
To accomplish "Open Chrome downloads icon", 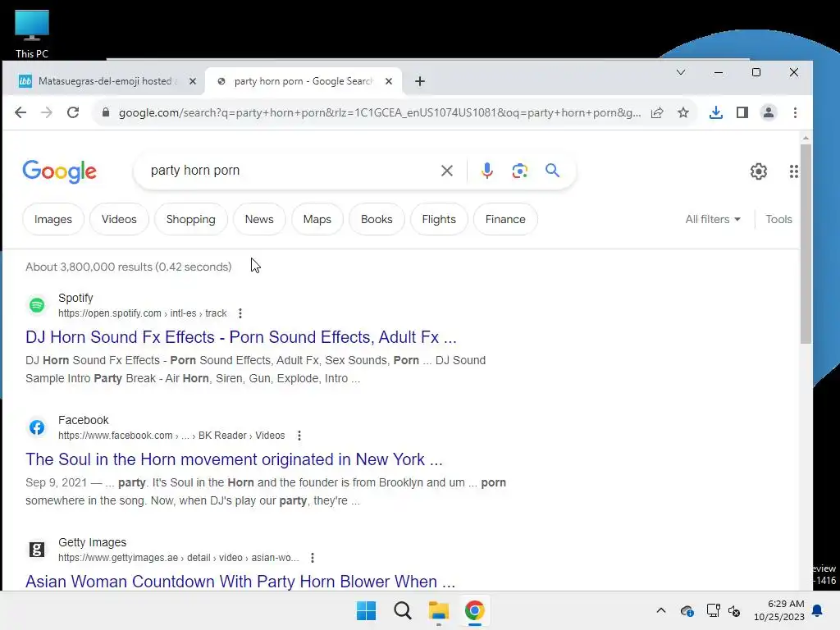I will [715, 112].
